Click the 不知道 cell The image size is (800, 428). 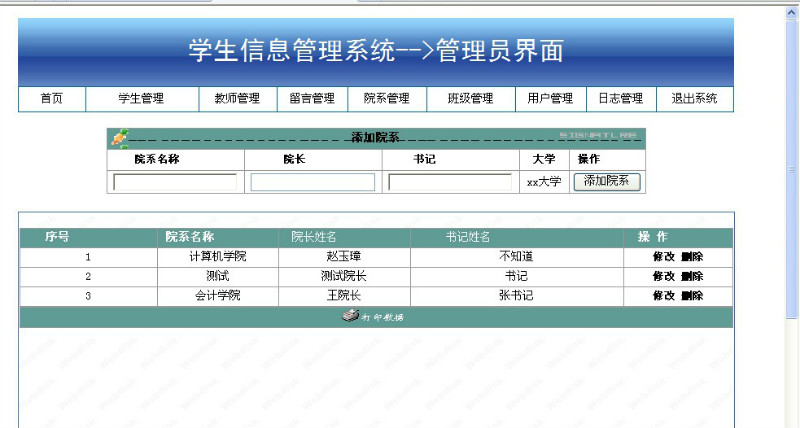click(x=516, y=257)
